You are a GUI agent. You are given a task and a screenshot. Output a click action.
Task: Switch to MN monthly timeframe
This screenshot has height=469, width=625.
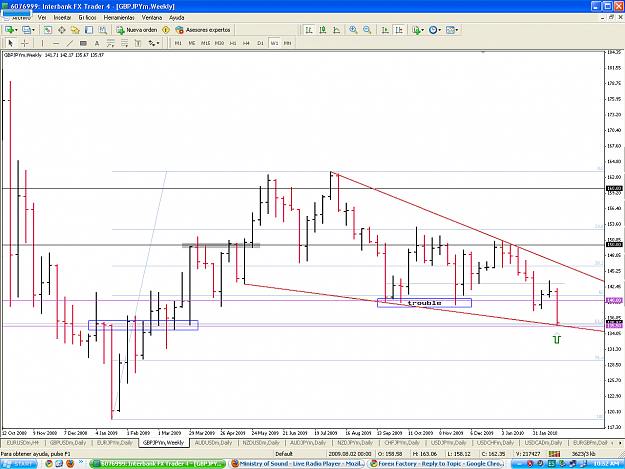point(287,43)
